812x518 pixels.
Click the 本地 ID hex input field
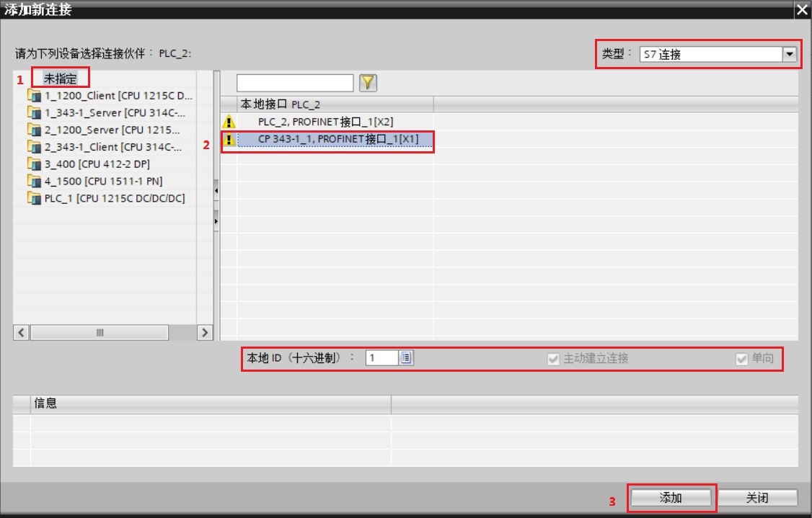click(382, 357)
